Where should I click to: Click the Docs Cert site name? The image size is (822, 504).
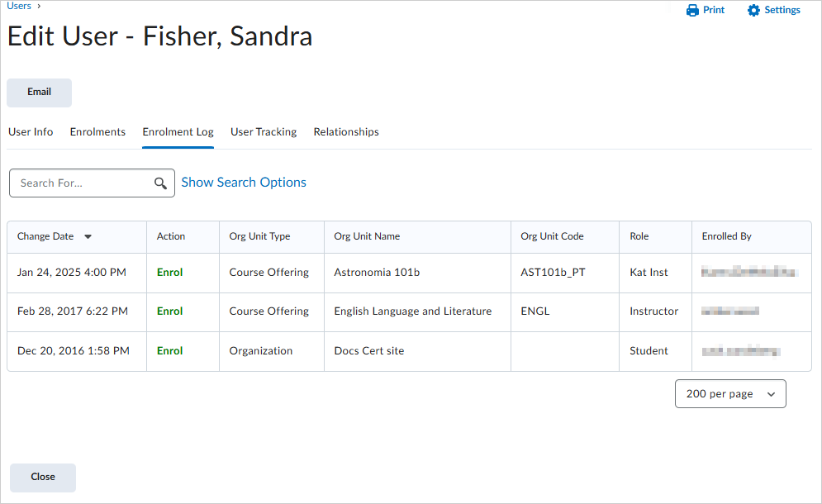point(369,351)
